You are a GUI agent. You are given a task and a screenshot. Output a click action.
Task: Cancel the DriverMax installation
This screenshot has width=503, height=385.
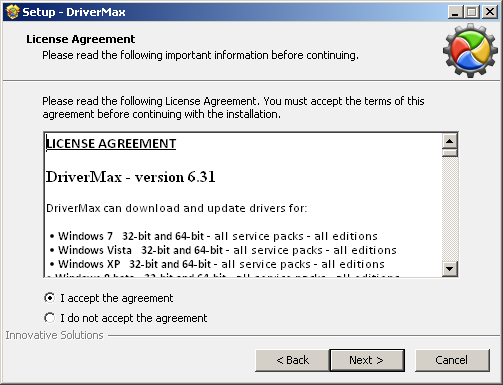[452, 360]
